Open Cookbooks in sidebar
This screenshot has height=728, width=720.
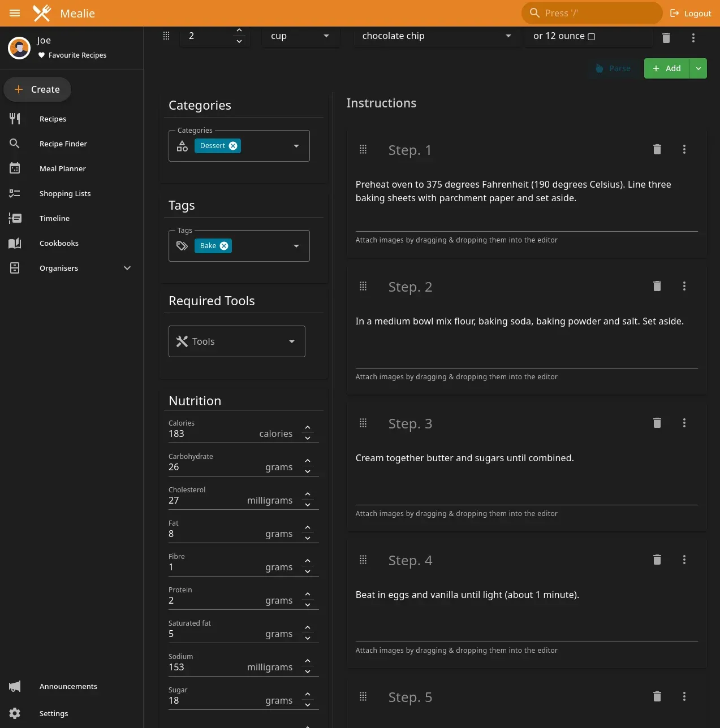click(71, 243)
